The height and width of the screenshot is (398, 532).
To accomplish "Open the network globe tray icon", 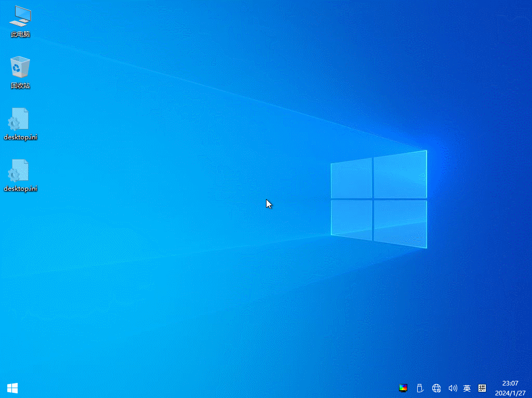I will 436,388.
